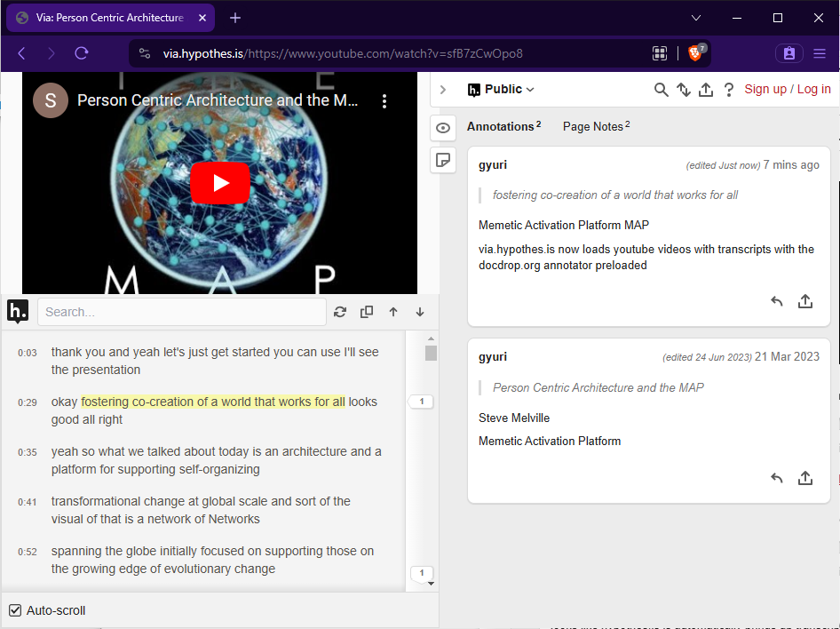Share the Steve Melville annotation
This screenshot has width=840, height=629.
click(x=805, y=478)
